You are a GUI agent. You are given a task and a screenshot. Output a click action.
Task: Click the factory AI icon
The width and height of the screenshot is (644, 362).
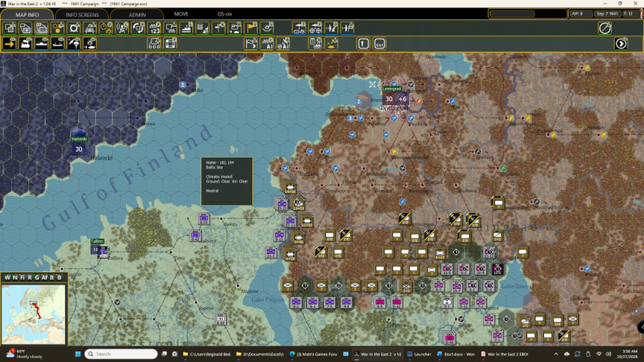267,43
